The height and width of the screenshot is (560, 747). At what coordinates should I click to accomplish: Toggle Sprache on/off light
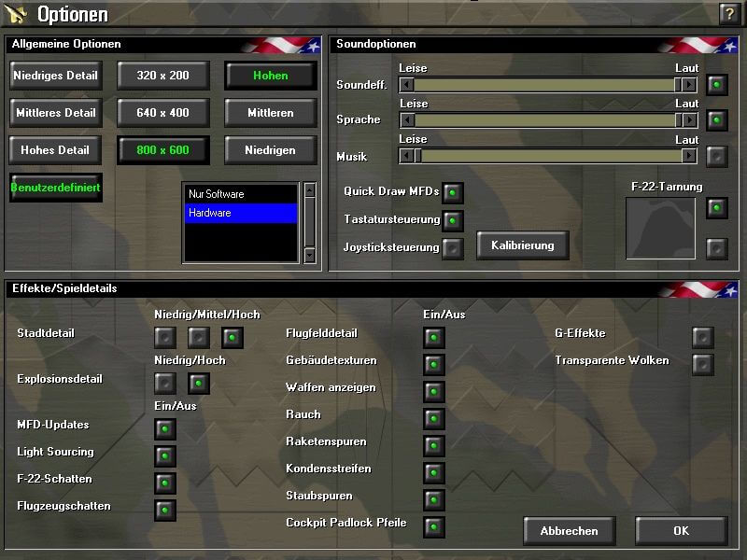[717, 120]
